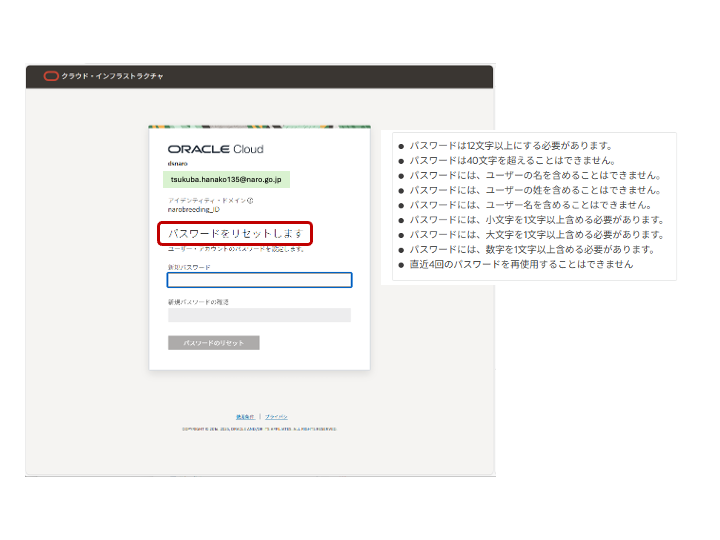Click the 数字を1文字以上 password rule
This screenshot has width=720, height=540.
coord(532,249)
